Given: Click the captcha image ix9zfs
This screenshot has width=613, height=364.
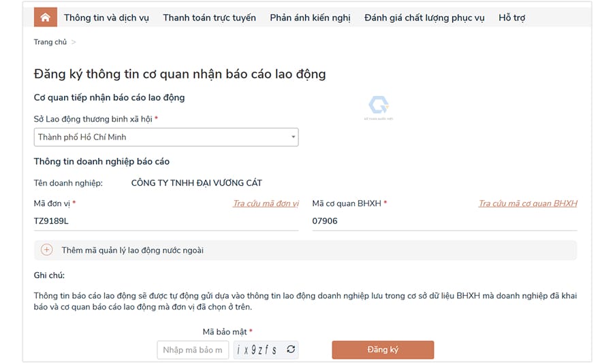Looking at the screenshot, I should 258,350.
